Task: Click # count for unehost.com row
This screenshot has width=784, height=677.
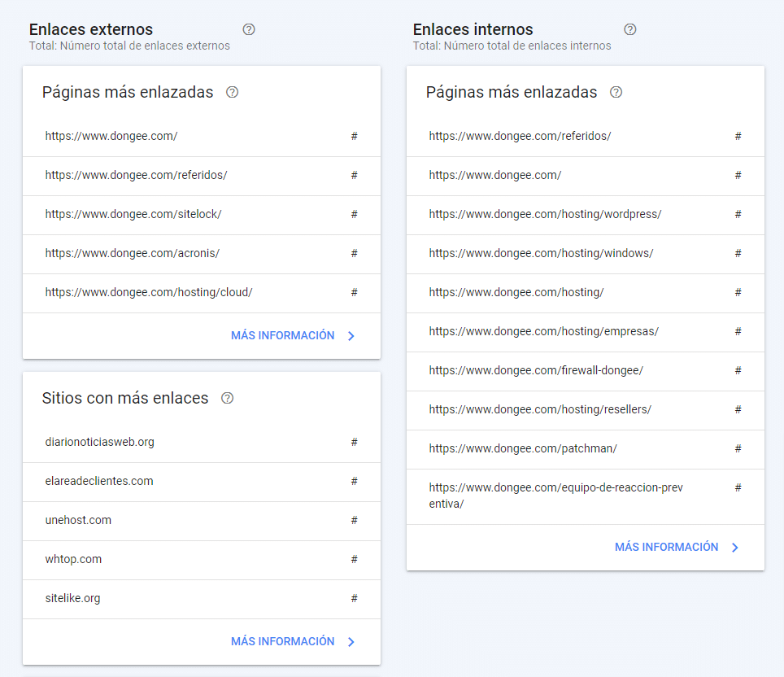Action: coord(354,520)
